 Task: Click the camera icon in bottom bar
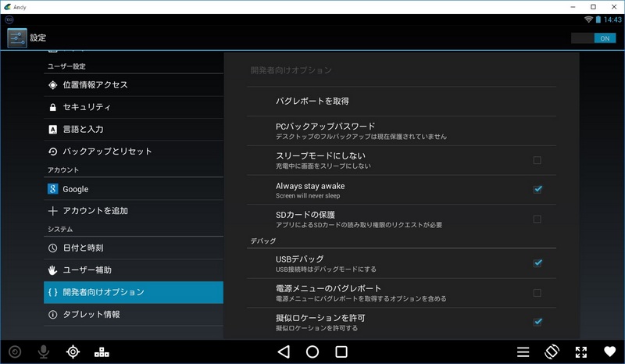(x=15, y=352)
